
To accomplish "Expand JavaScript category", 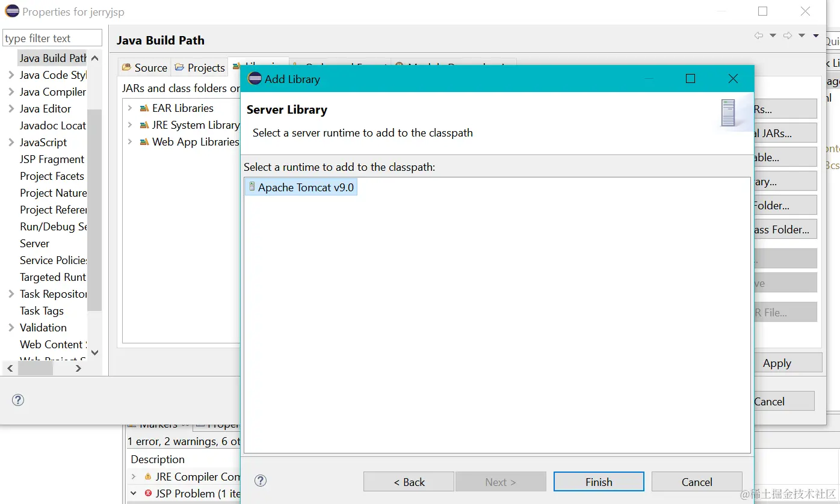I will 11,143.
